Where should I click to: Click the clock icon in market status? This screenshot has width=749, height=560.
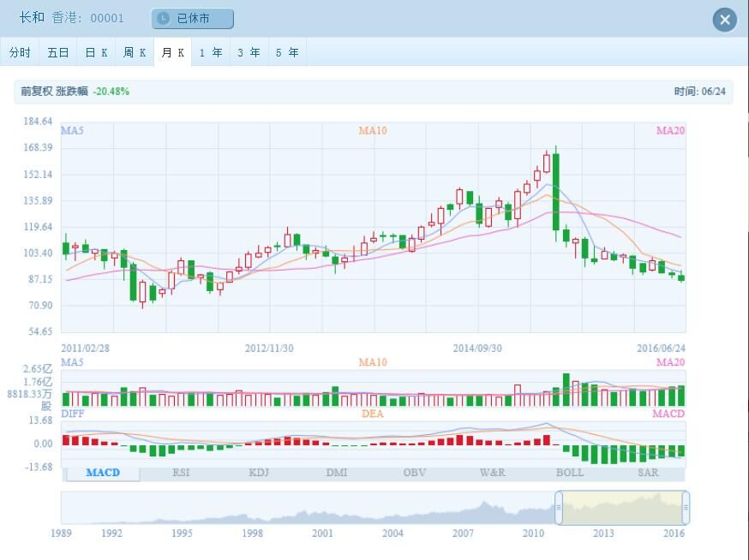click(164, 19)
